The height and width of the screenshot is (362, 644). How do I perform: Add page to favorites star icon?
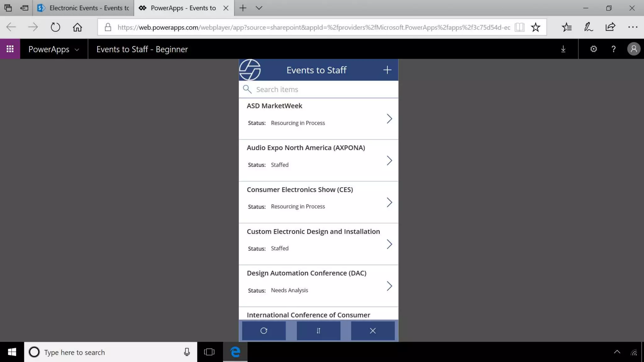pos(535,27)
